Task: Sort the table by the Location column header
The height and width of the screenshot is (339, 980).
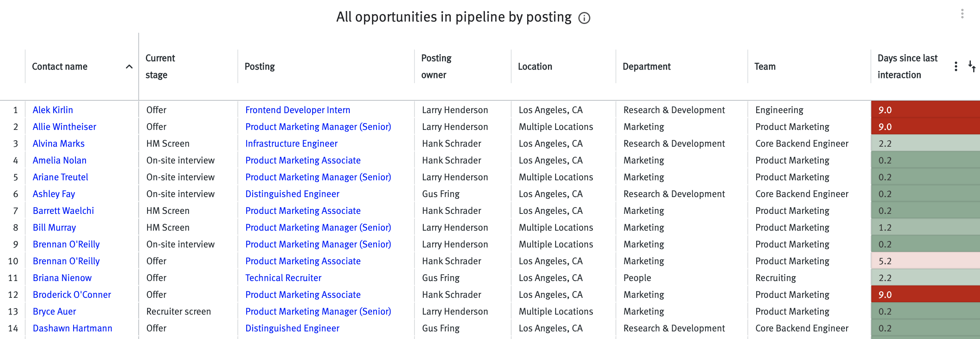Action: coord(535,66)
